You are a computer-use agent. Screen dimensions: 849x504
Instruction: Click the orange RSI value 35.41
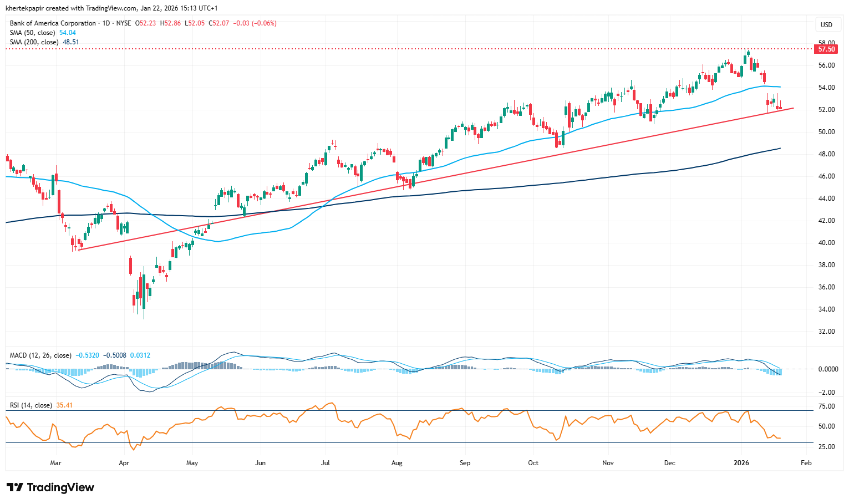pos(64,405)
